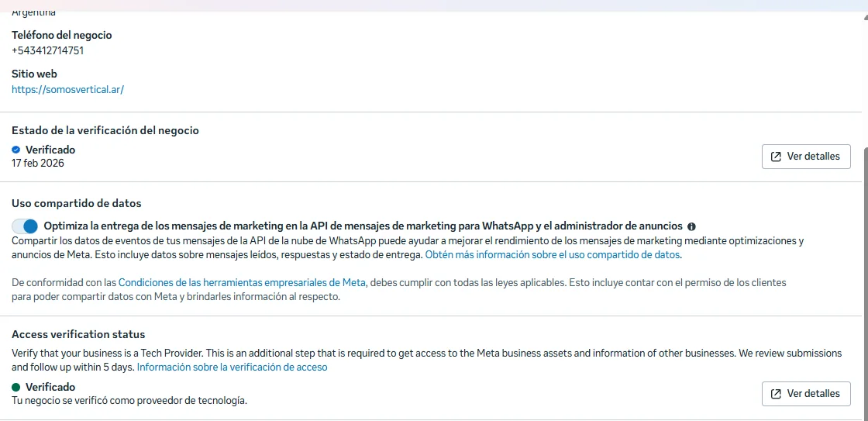Click the Sitio web label
This screenshot has width=868, height=421.
tap(34, 74)
